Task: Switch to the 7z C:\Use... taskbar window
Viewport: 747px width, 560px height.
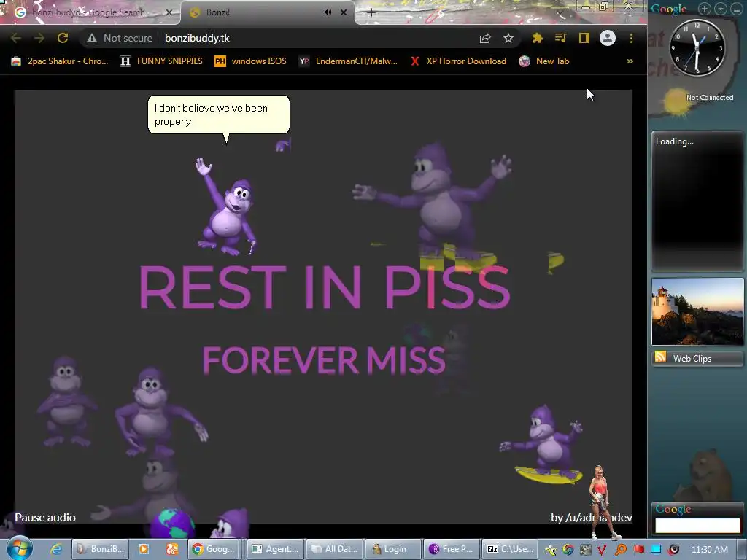Action: click(x=510, y=549)
